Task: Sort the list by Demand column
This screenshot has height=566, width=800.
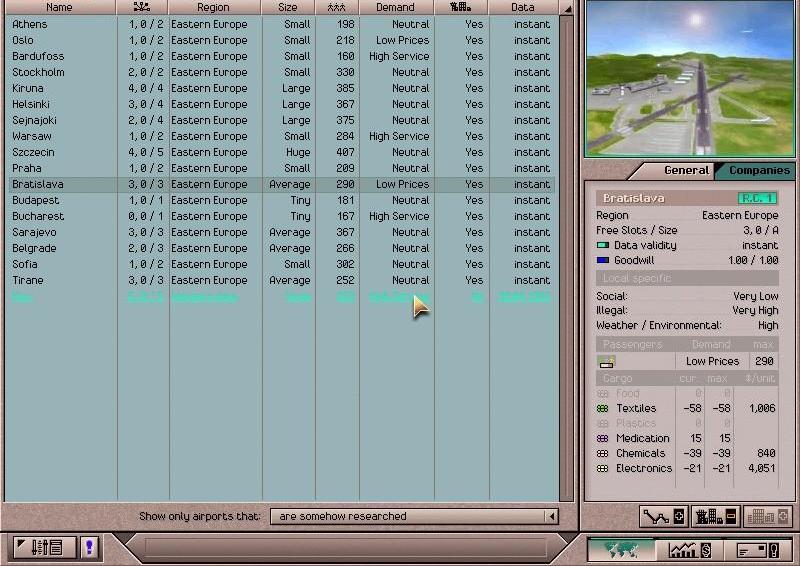Action: [x=395, y=7]
